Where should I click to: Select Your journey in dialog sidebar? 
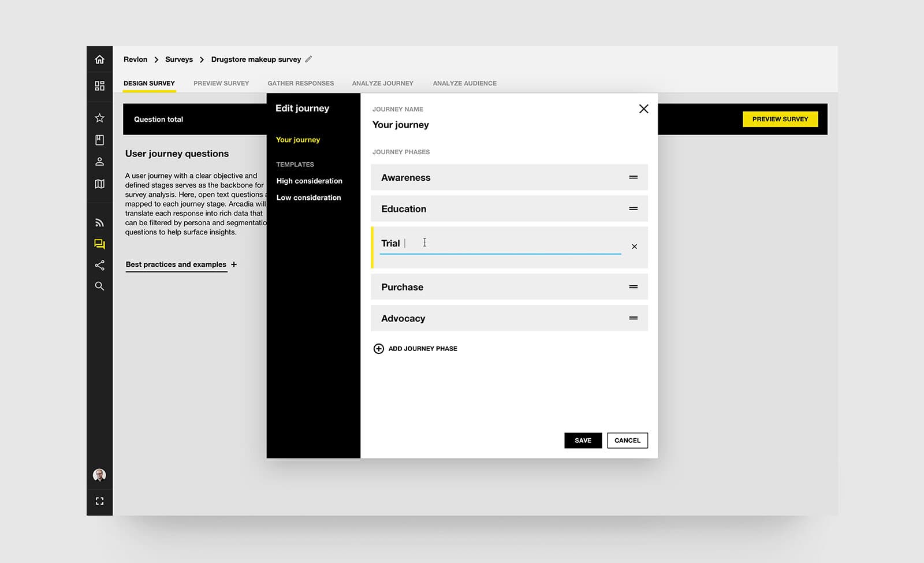pos(298,140)
